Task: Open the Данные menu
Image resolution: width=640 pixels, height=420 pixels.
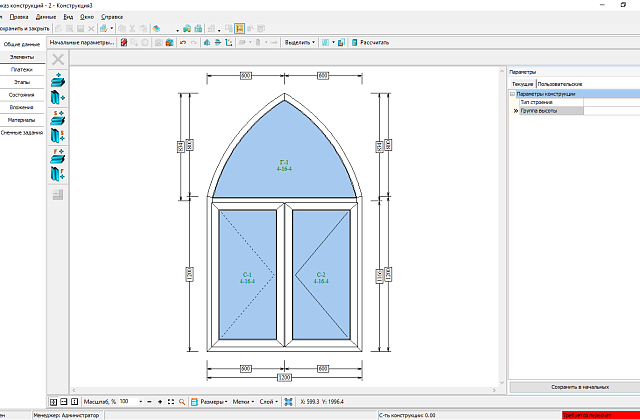Action: coord(46,17)
